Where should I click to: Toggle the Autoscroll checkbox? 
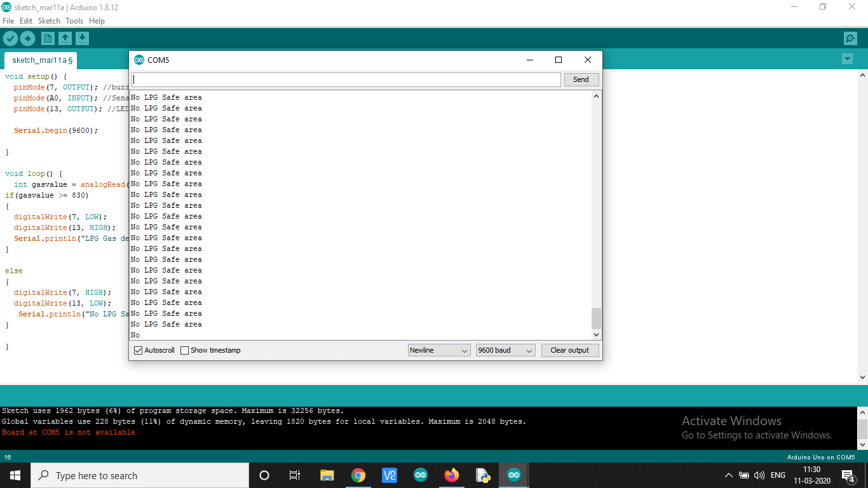(x=139, y=350)
